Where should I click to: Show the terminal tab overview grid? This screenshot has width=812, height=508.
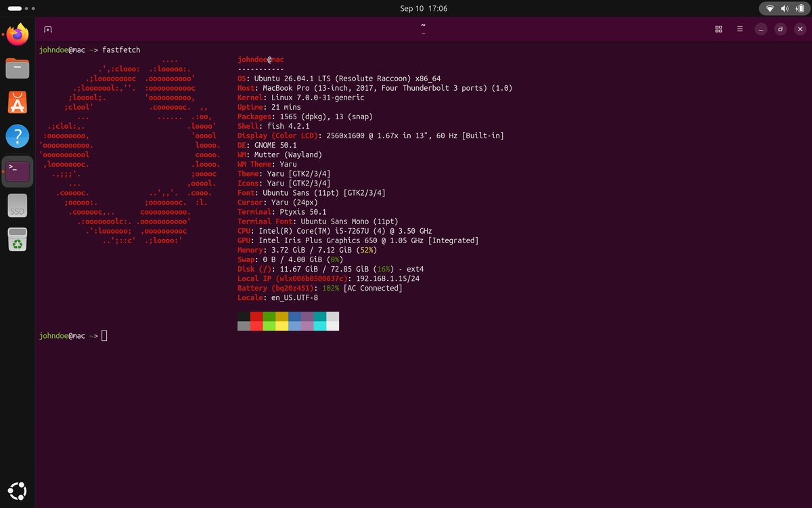pyautogui.click(x=719, y=29)
